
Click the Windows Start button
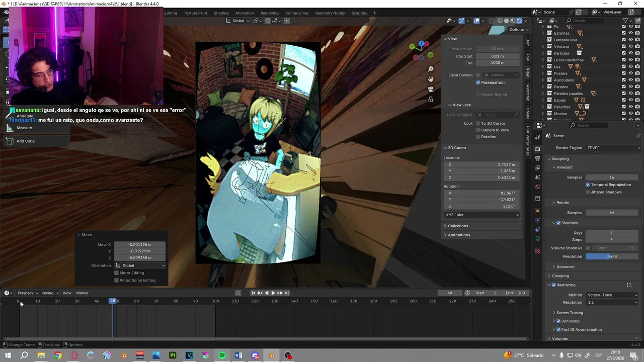pos(8,355)
